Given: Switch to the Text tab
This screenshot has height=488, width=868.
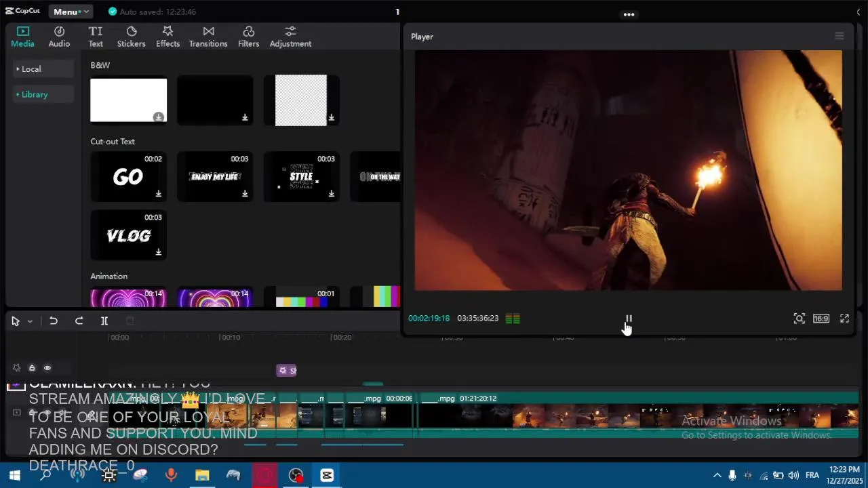Looking at the screenshot, I should (96, 37).
